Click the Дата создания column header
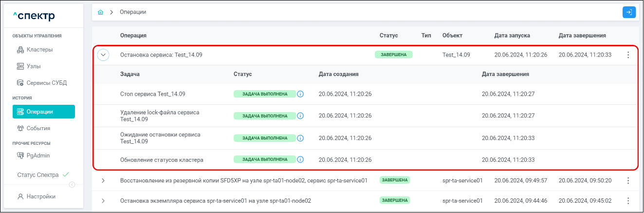The width and height of the screenshot is (644, 213). click(x=339, y=74)
